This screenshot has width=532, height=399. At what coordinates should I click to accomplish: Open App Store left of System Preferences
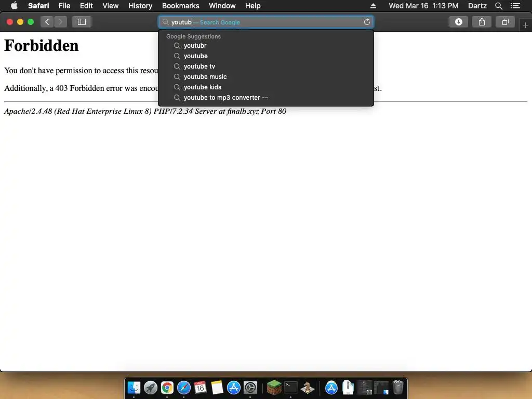234,388
